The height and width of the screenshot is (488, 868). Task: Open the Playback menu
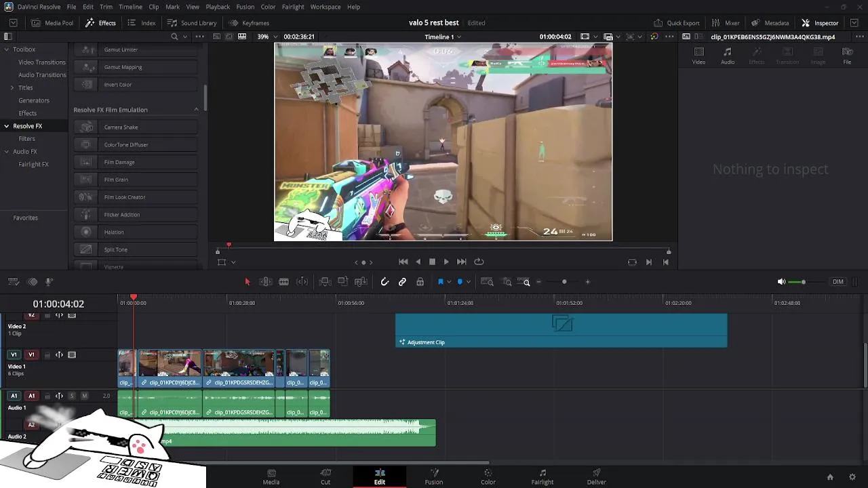[x=218, y=7]
